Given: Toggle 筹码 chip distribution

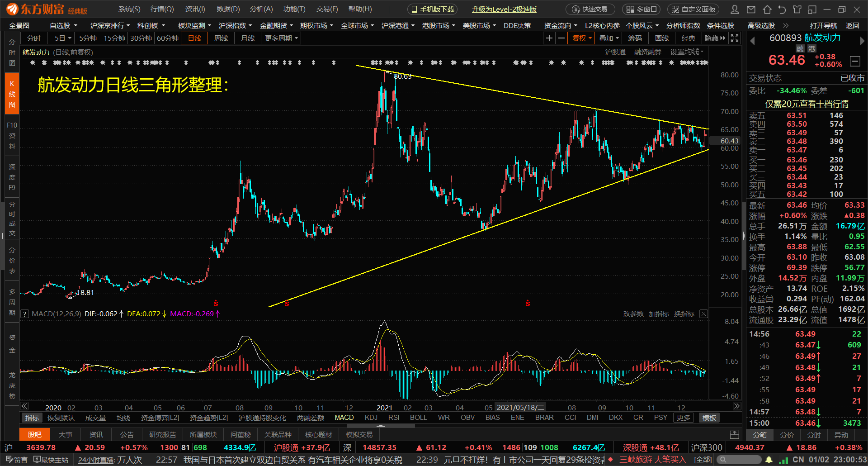Looking at the screenshot, I should [x=635, y=38].
